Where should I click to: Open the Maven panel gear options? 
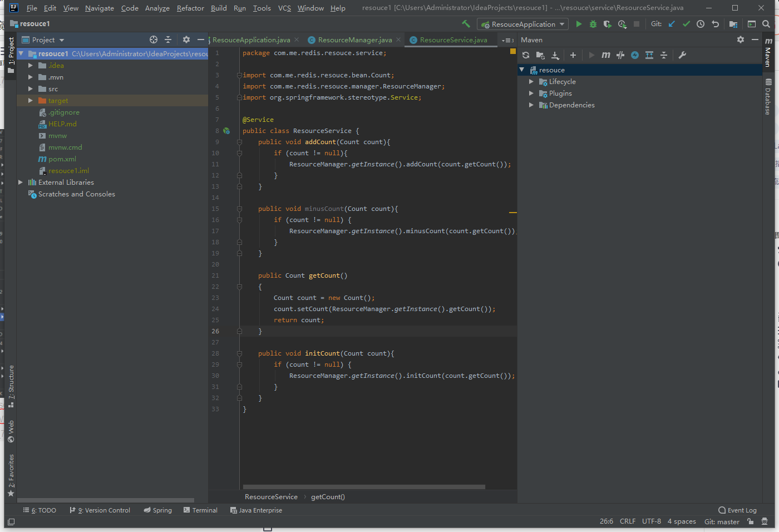741,40
